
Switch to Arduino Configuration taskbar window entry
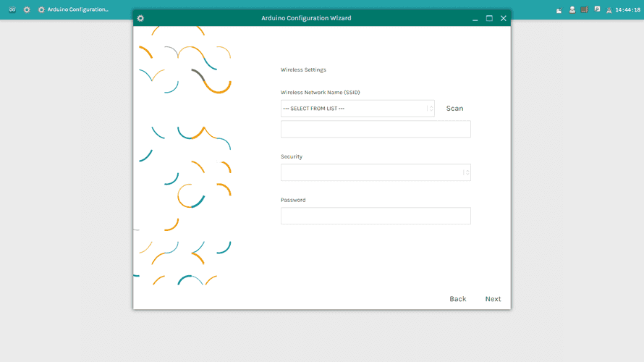pyautogui.click(x=73, y=9)
